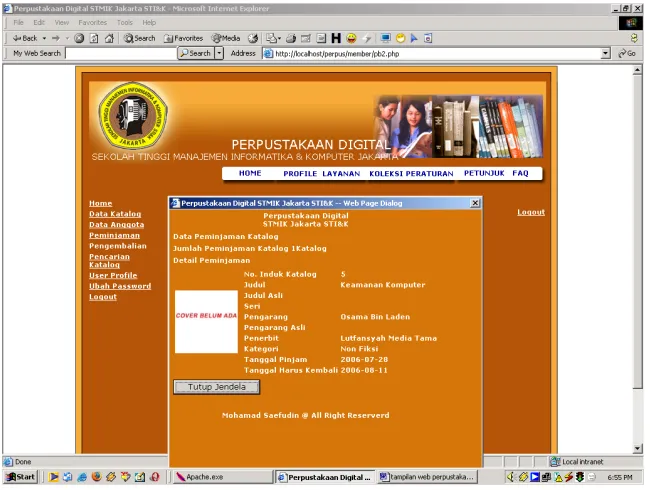The height and width of the screenshot is (490, 650).
Task: Go to the browser Home page icon
Action: coord(109,39)
